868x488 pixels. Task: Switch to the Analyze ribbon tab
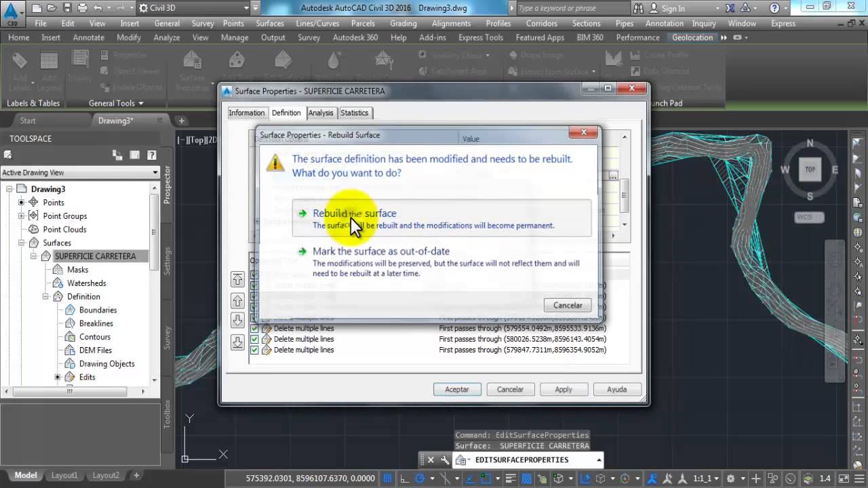coord(166,37)
